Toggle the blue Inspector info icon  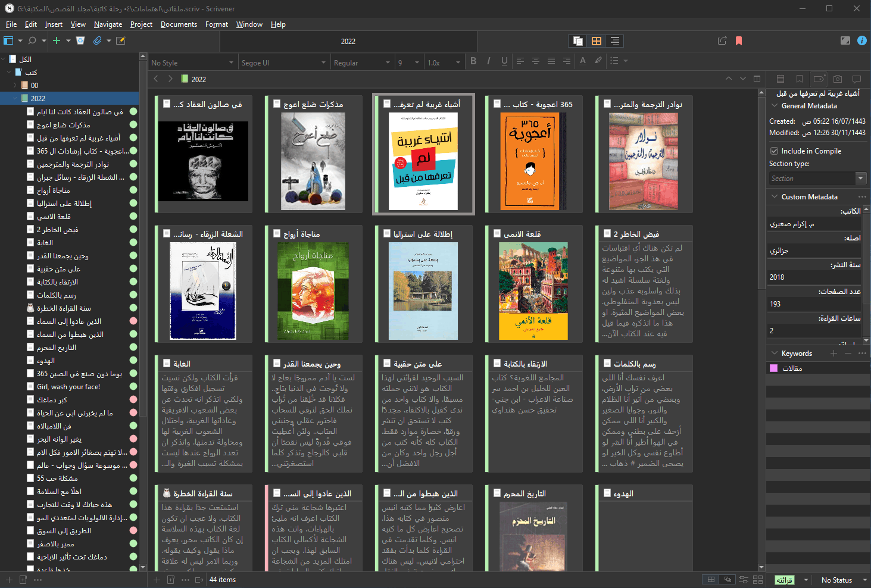coord(861,40)
